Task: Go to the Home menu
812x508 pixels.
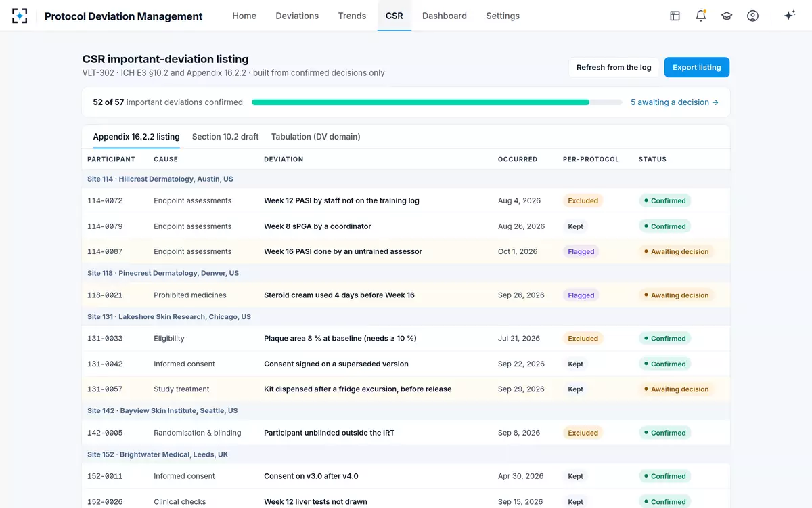Action: click(244, 16)
